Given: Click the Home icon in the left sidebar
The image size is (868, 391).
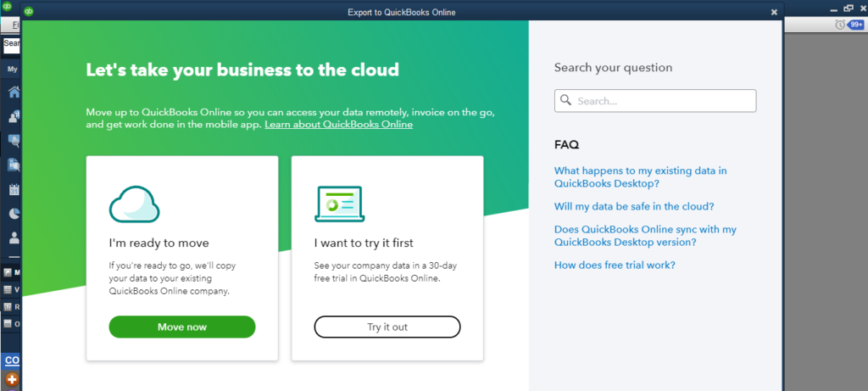Looking at the screenshot, I should pyautogui.click(x=14, y=92).
